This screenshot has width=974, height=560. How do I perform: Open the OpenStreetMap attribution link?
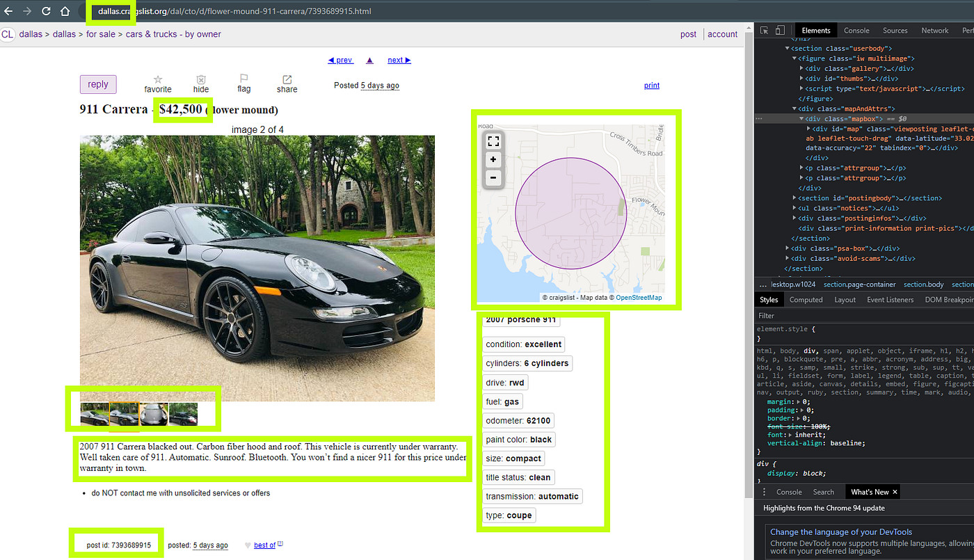pos(639,298)
